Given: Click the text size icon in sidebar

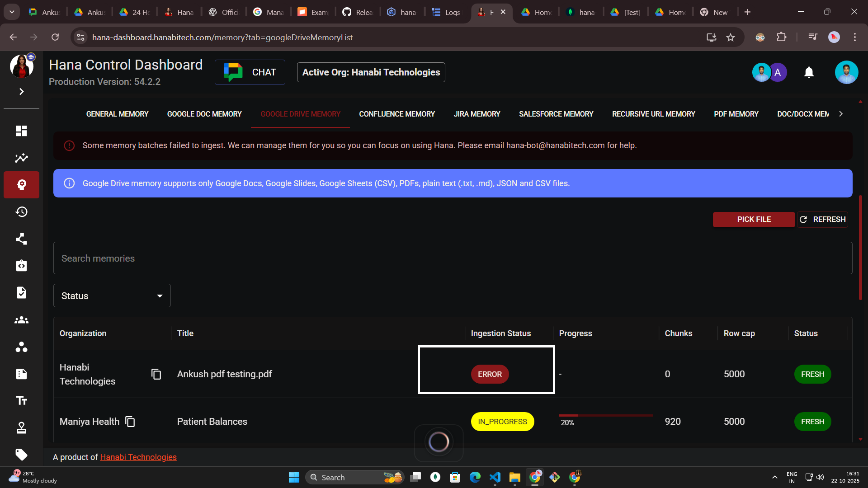Looking at the screenshot, I should 21,401.
